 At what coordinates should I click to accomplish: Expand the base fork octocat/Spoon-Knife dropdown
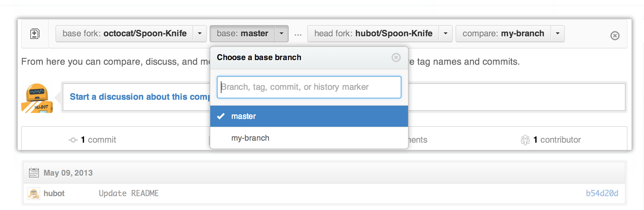[200, 34]
